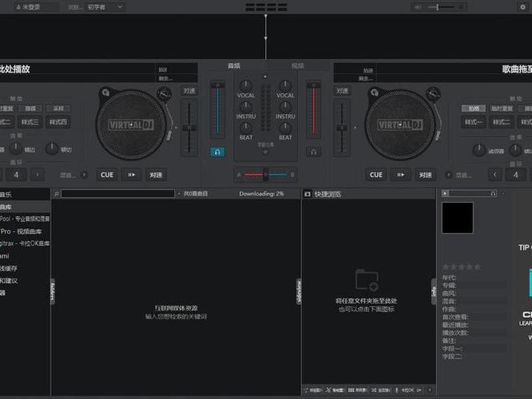Open the layout dropdown showing 初学者
Screen dimensions: 532x399
pyautogui.click(x=105, y=7)
